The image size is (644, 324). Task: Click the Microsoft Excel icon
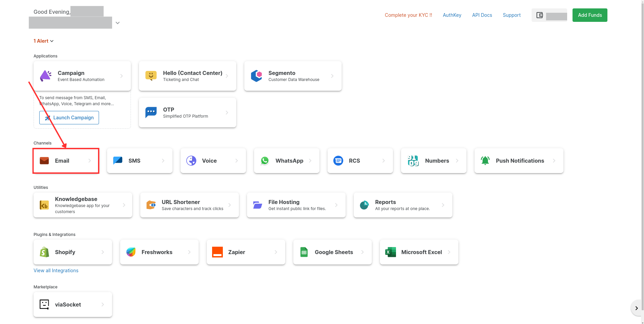click(391, 252)
